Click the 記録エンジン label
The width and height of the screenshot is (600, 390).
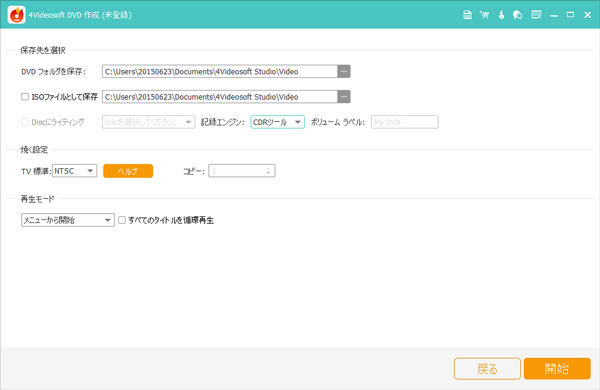[222, 122]
